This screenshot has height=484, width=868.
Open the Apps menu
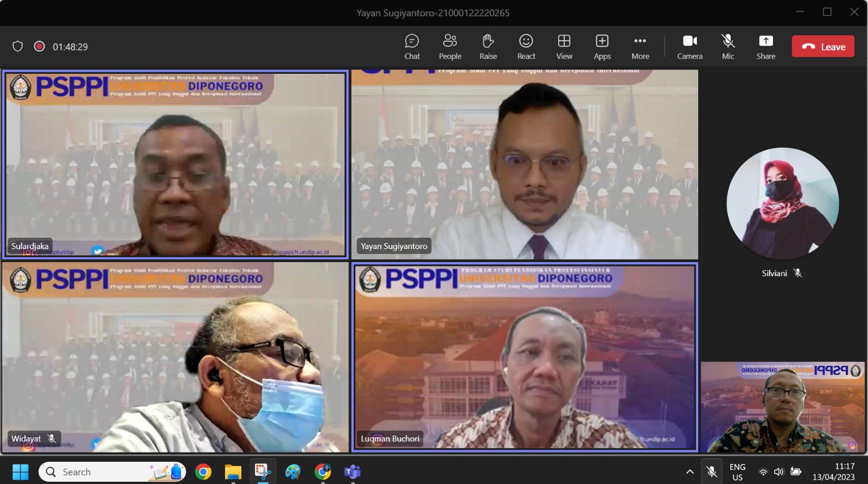602,47
